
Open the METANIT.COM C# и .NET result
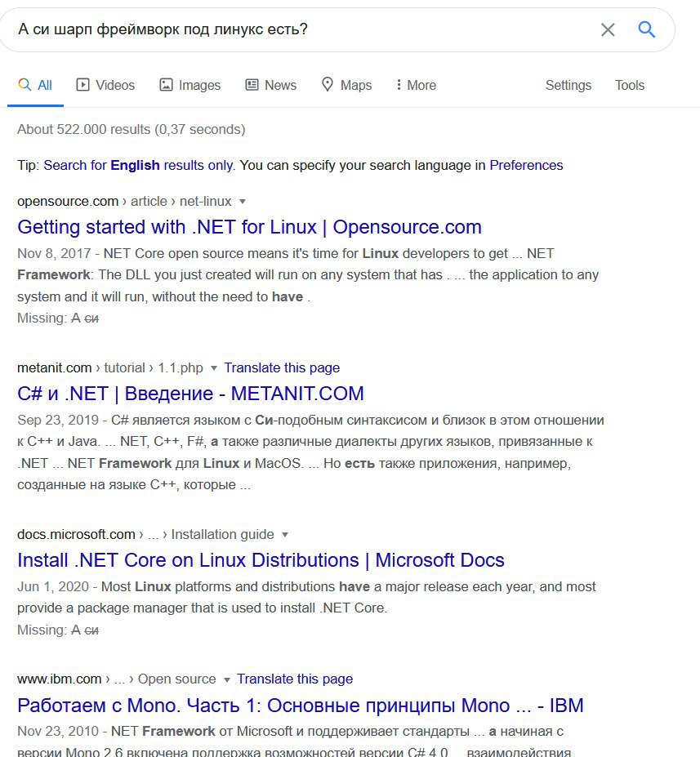[190, 394]
